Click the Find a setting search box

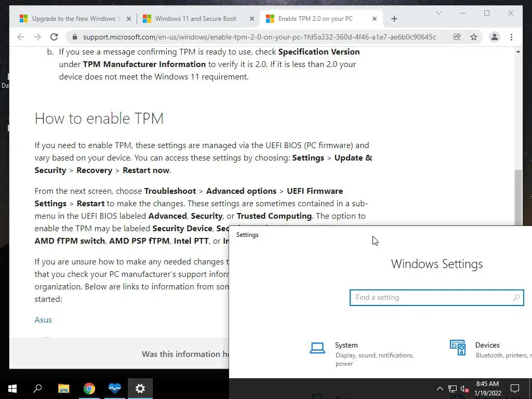click(x=436, y=298)
